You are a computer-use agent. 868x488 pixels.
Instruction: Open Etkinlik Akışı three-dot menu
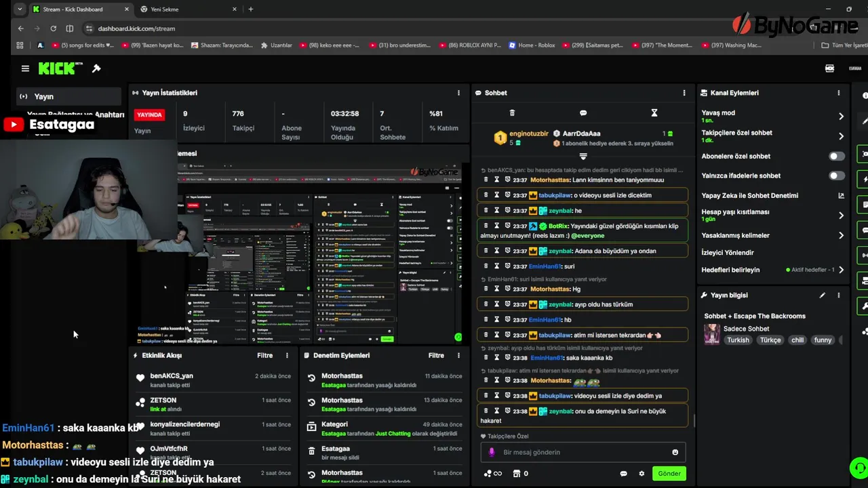coord(287,355)
